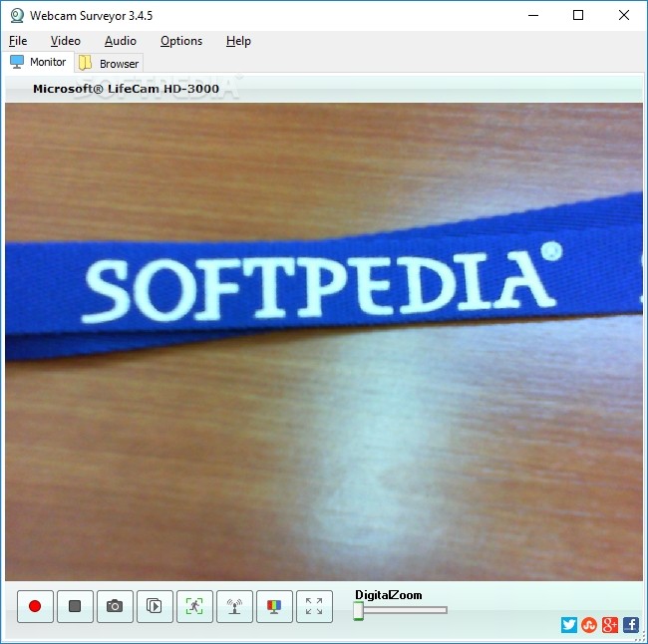Viewport: 648px width, 644px height.
Task: Start image sequence capture button
Action: coord(155,606)
